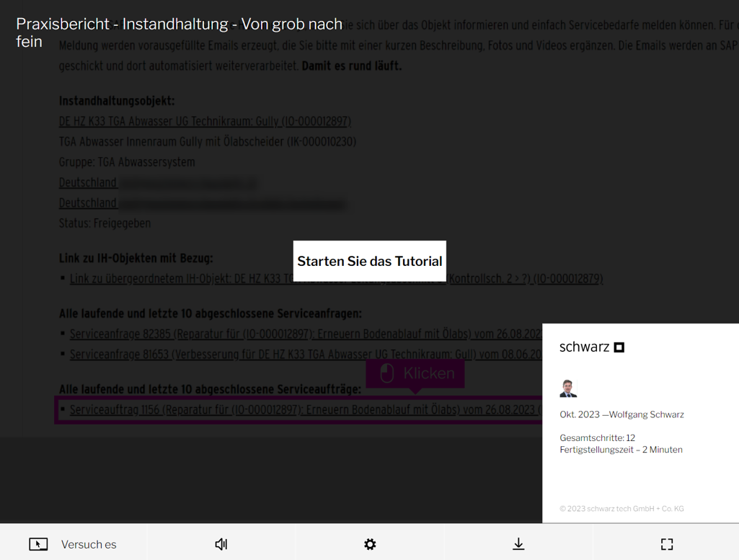
Task: Click the upper Deutschland location link
Action: [87, 182]
